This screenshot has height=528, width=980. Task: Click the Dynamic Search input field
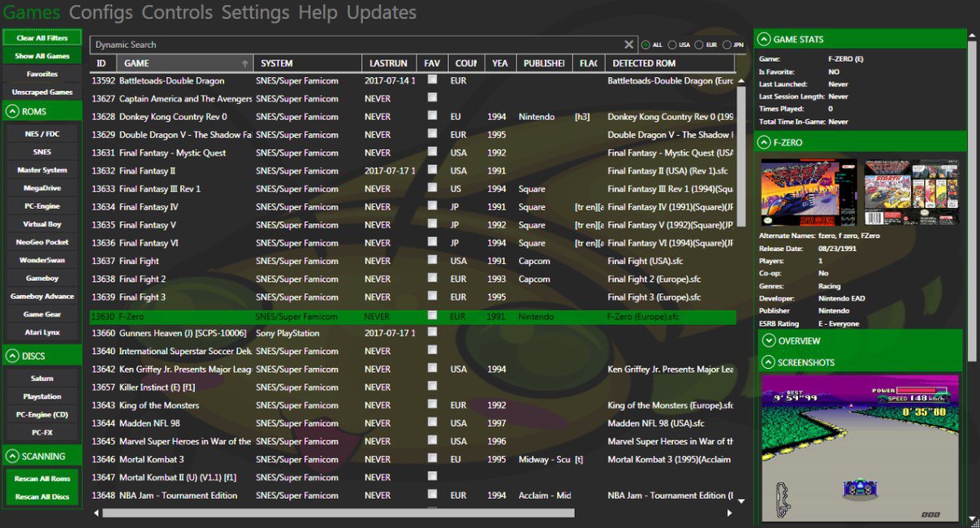[x=355, y=45]
